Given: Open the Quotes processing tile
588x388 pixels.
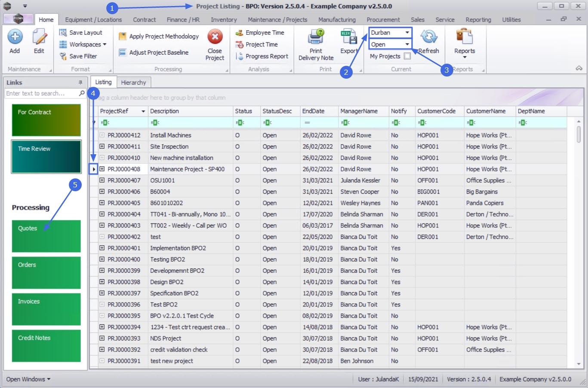Looking at the screenshot, I should [46, 236].
